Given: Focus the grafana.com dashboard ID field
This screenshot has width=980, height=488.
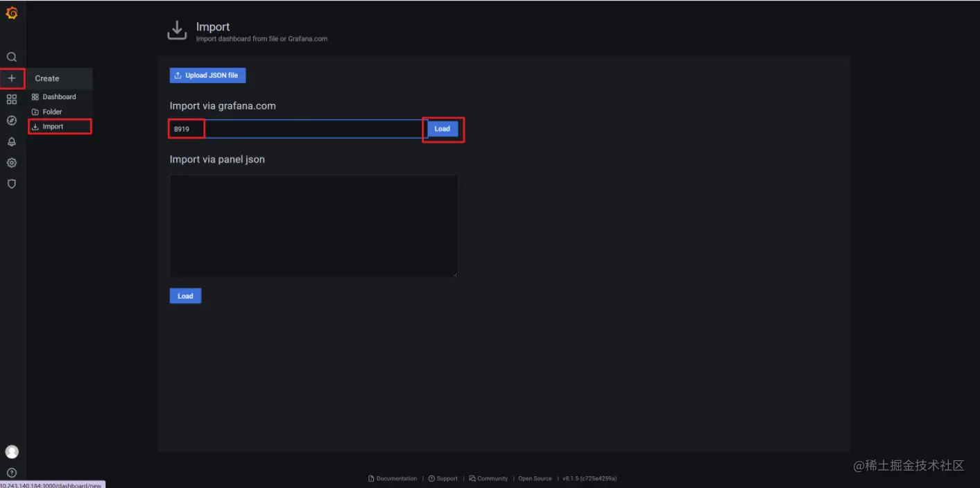Looking at the screenshot, I should [298, 129].
